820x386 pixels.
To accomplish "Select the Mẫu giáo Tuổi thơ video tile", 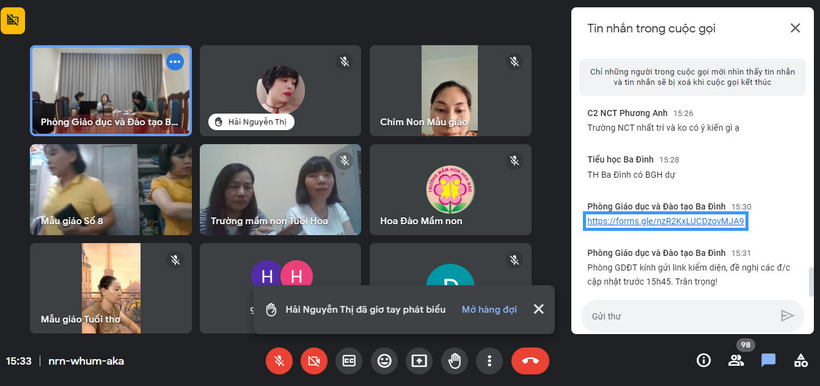I will click(x=111, y=288).
